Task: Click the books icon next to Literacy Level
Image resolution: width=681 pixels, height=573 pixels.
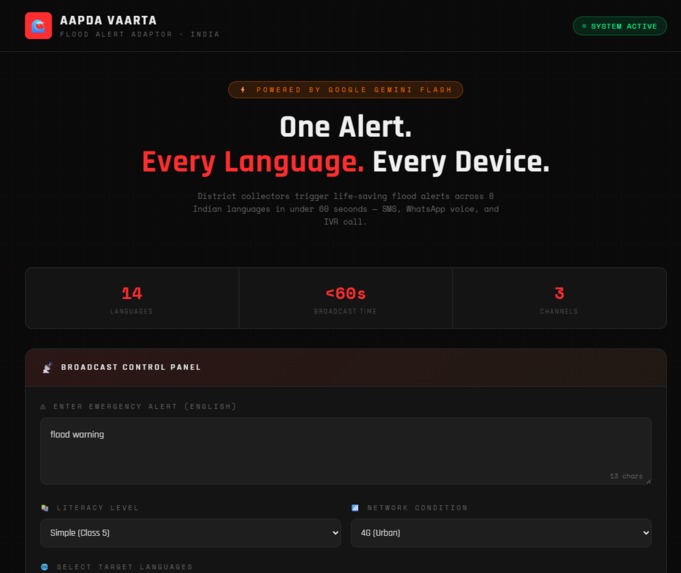Action: 45,508
